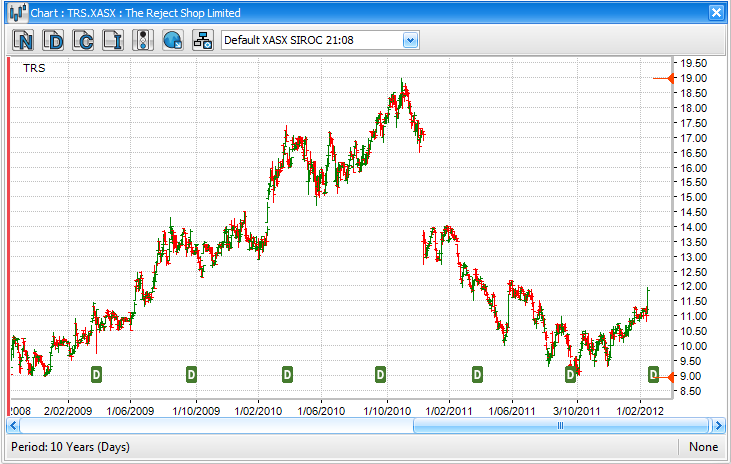Image resolution: width=731 pixels, height=464 pixels.
Task: Click the None status bar entry
Action: [703, 447]
